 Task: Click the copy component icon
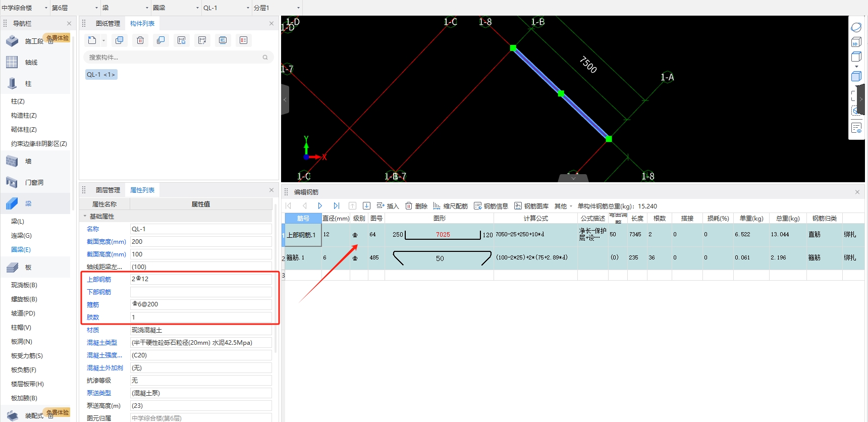click(120, 40)
